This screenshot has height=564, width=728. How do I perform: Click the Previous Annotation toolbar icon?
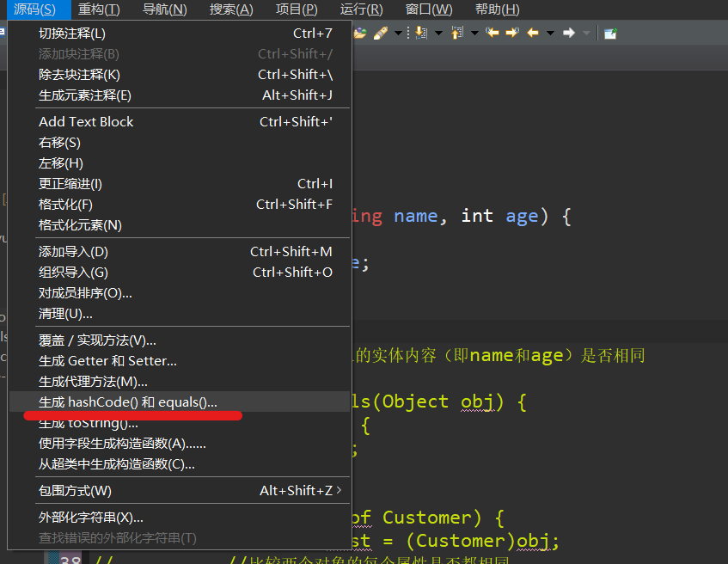456,32
